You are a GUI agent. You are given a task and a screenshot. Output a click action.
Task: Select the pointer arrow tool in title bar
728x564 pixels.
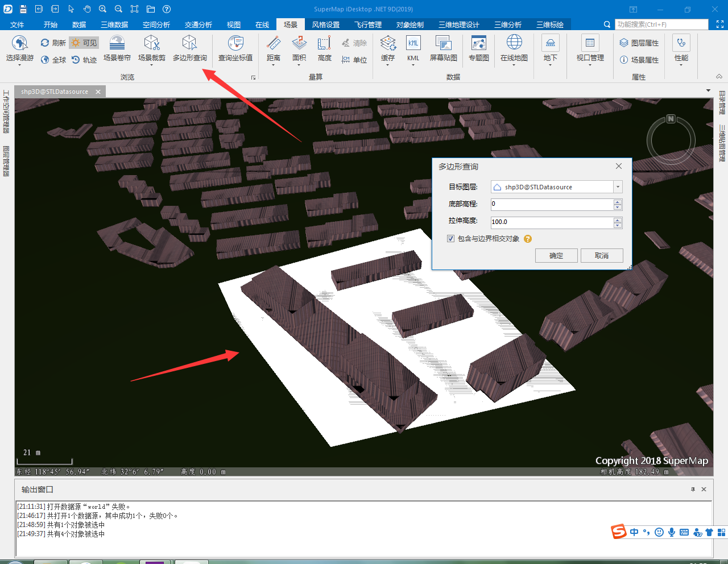[71, 9]
